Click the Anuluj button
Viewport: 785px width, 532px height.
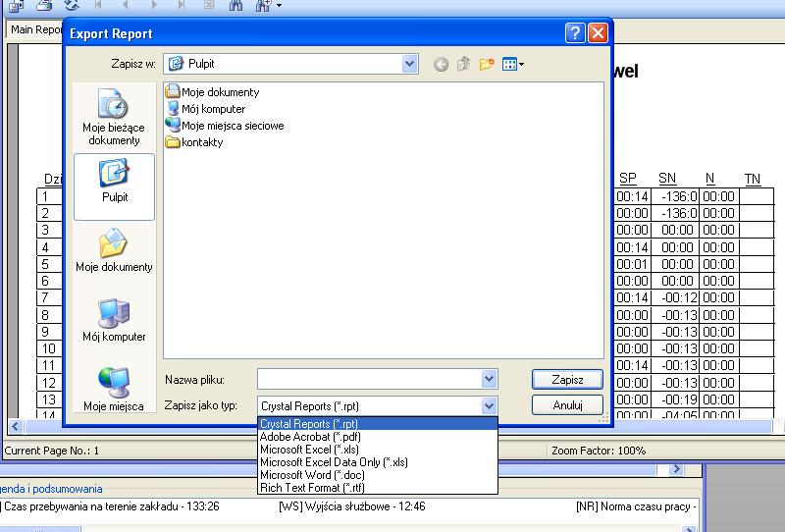coord(567,405)
